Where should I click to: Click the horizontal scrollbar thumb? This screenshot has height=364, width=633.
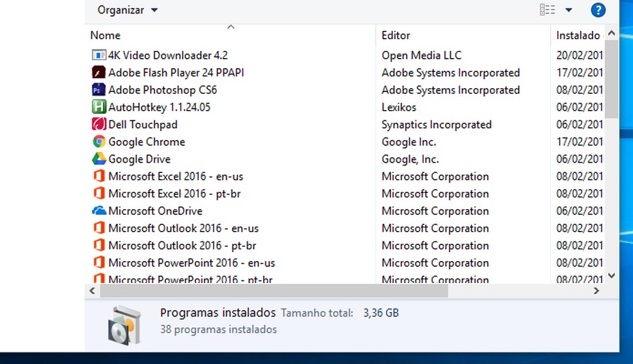273,291
